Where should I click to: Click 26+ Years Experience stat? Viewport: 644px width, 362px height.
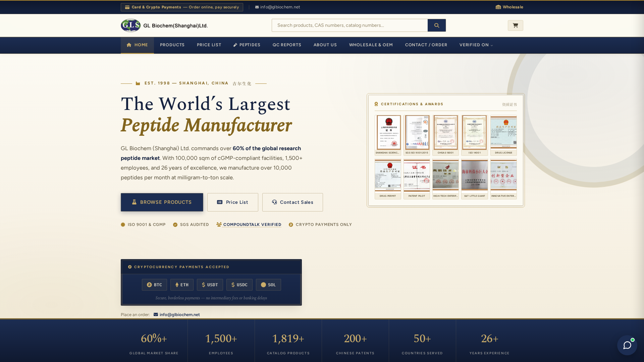click(489, 344)
